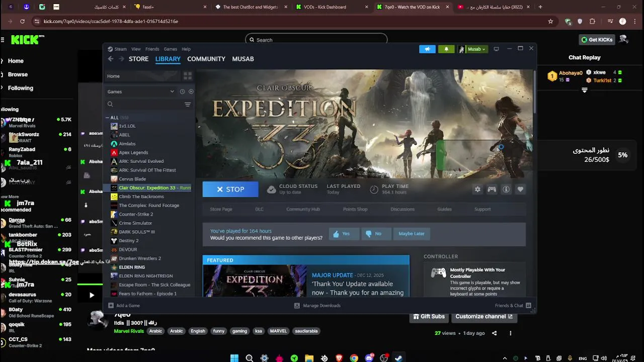Screen dimensions: 644x362
Task: Click the library search magnifier icon
Action: 110,104
